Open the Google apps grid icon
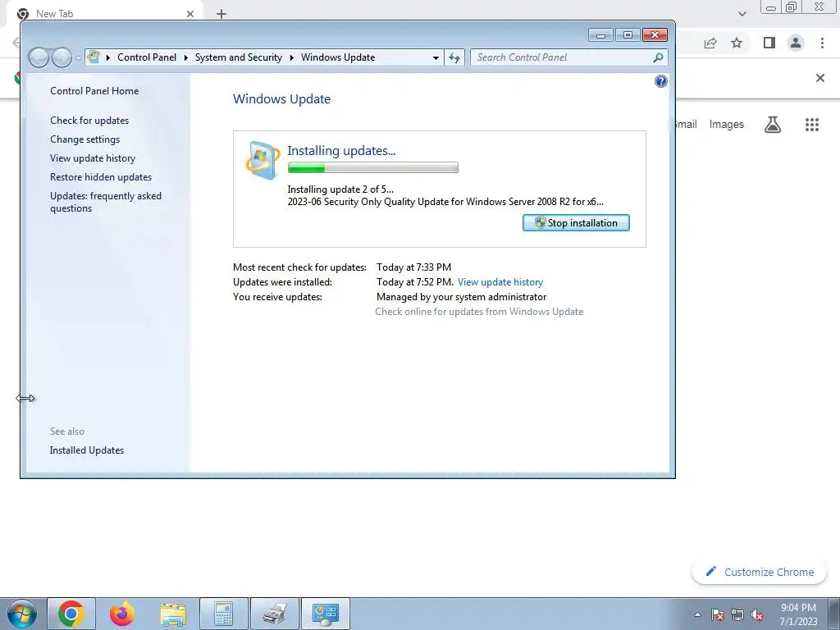The image size is (840, 630). pyautogui.click(x=811, y=125)
